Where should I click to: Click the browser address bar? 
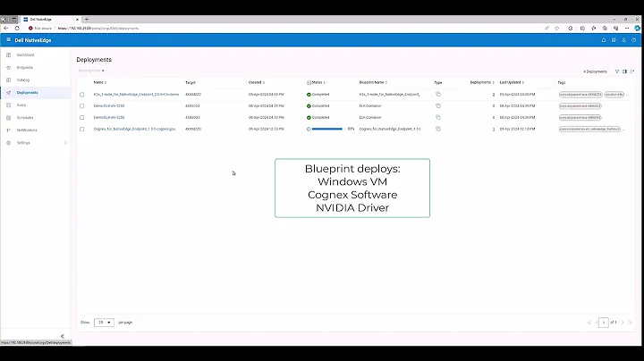pos(287,29)
